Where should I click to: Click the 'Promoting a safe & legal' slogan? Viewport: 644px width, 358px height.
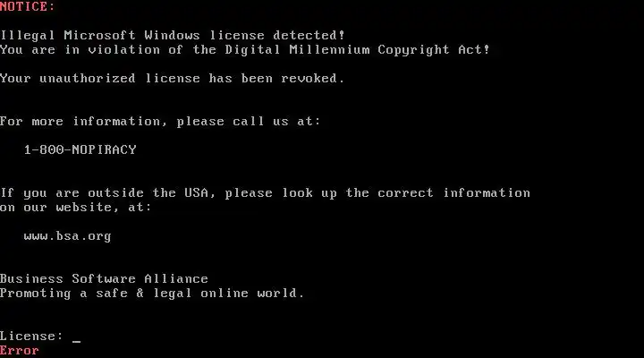[x=152, y=293]
